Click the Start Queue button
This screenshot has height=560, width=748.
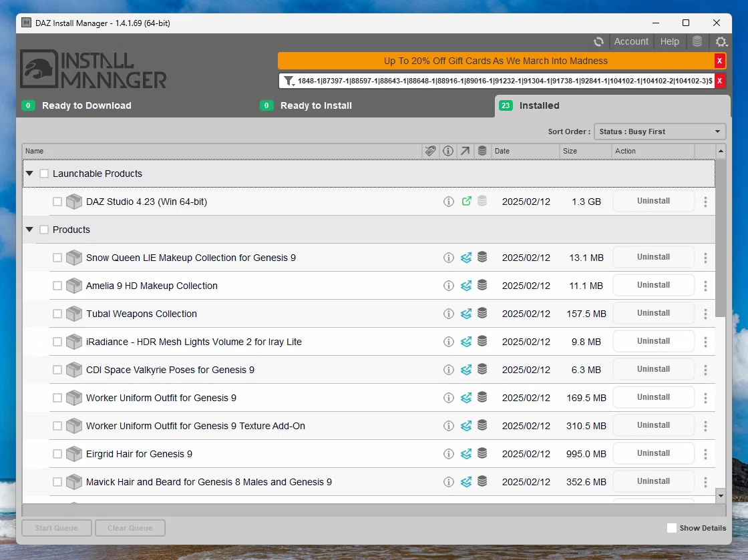click(56, 528)
